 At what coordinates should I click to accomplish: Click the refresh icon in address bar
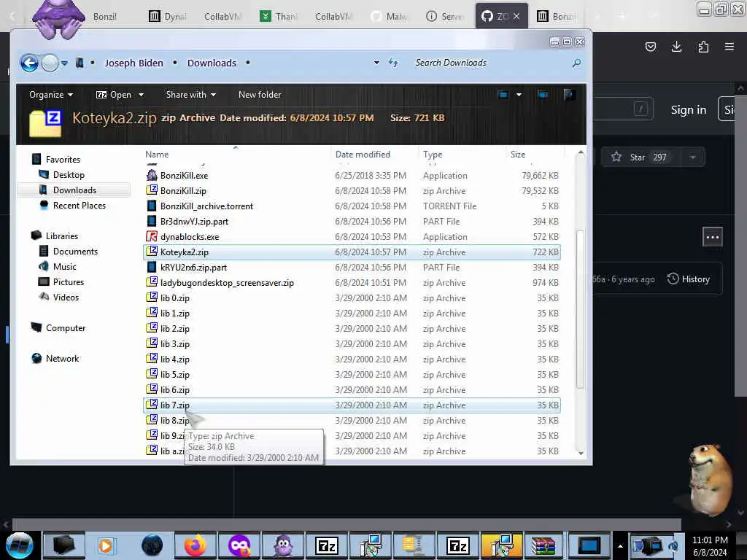(393, 63)
